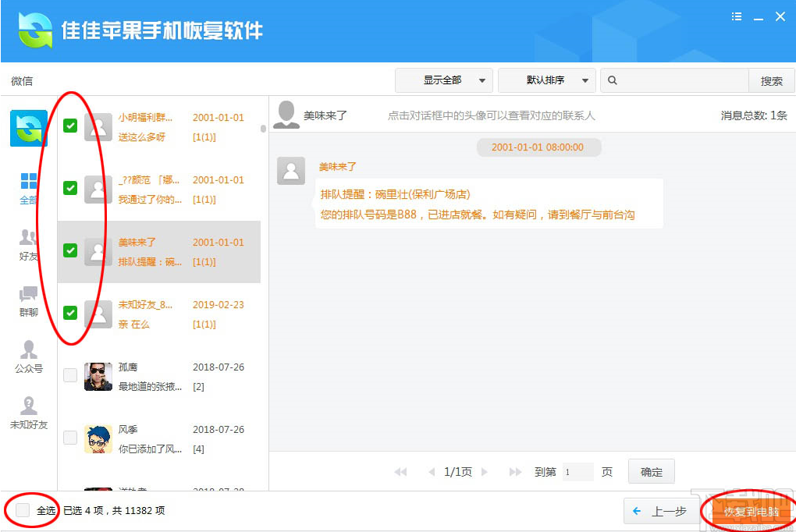Image resolution: width=796 pixels, height=532 pixels.
Task: Open the 未知好友 unknown friends category
Action: click(28, 413)
